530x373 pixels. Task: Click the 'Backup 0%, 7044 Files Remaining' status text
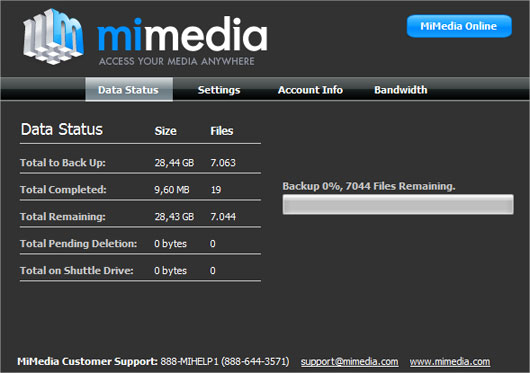369,186
